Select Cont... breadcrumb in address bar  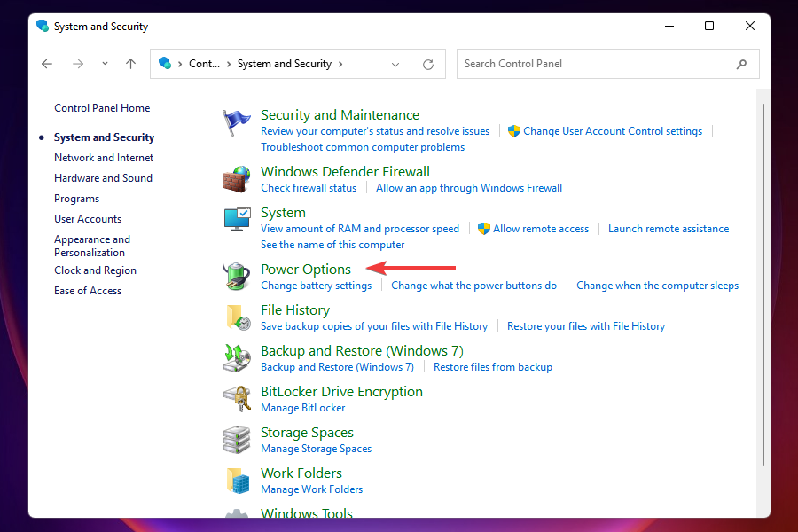click(204, 64)
